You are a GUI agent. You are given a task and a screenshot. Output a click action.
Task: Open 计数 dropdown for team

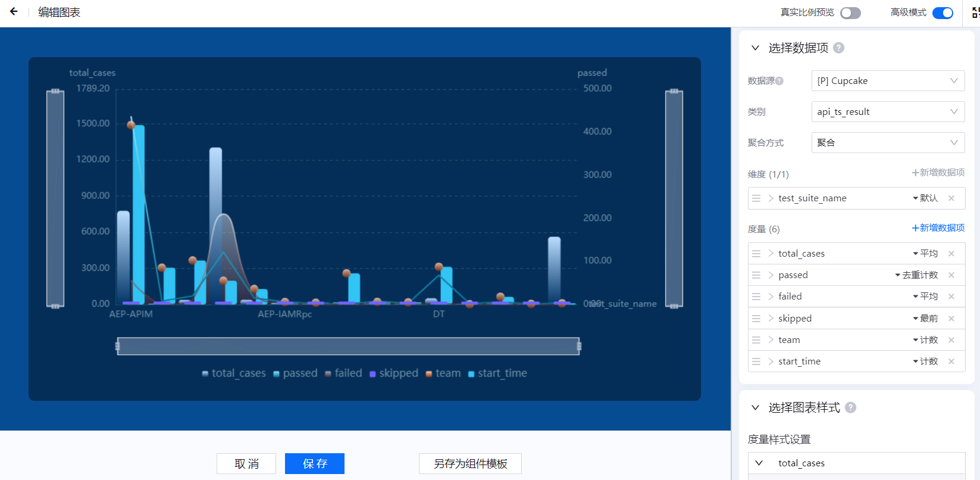click(x=925, y=340)
